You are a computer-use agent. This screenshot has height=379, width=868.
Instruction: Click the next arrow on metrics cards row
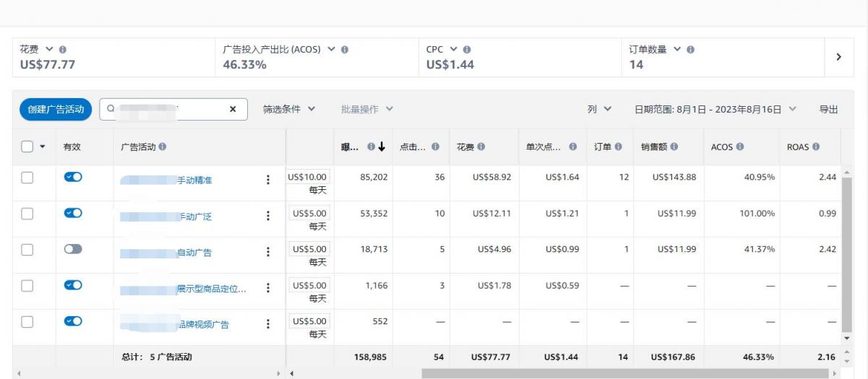click(x=838, y=57)
